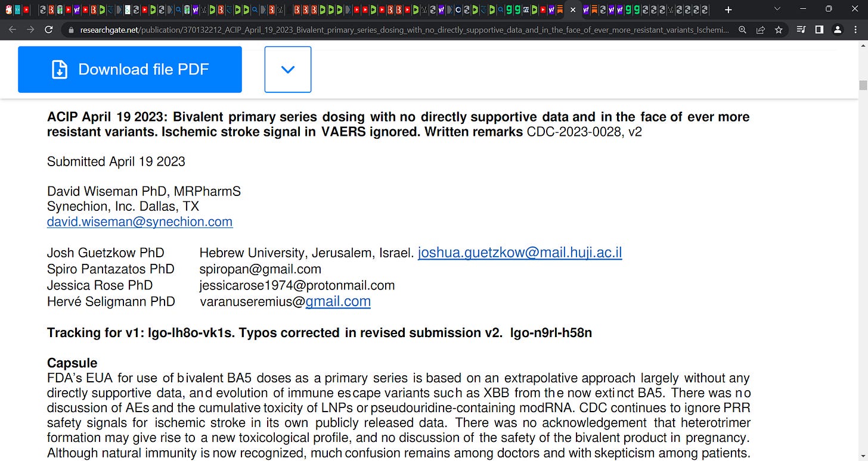Image resolution: width=868 pixels, height=461 pixels.
Task: Click the 'Tracking for v1' line
Action: point(320,332)
